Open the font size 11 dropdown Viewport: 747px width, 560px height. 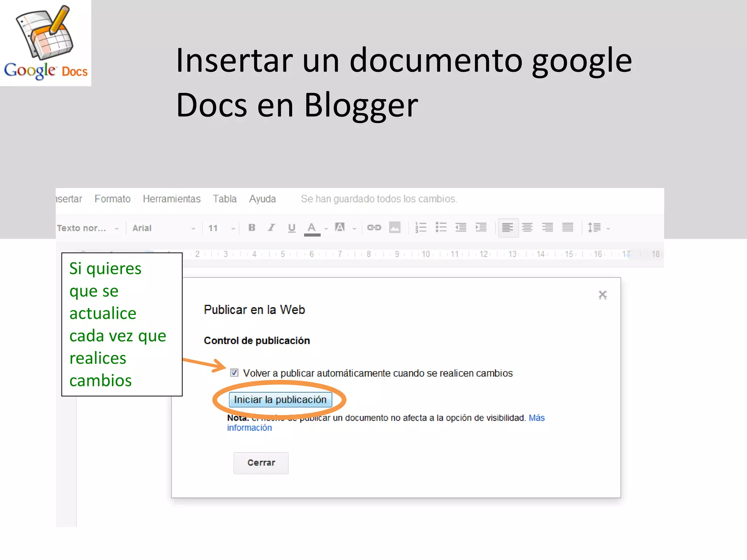222,228
